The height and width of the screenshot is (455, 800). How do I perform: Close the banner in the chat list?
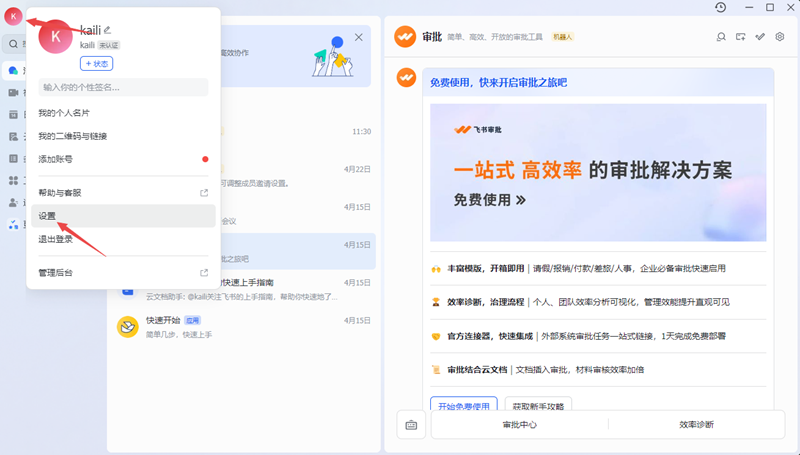(359, 37)
